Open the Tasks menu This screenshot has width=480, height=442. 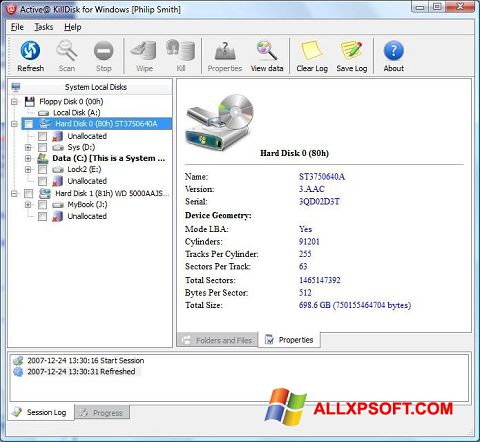44,27
